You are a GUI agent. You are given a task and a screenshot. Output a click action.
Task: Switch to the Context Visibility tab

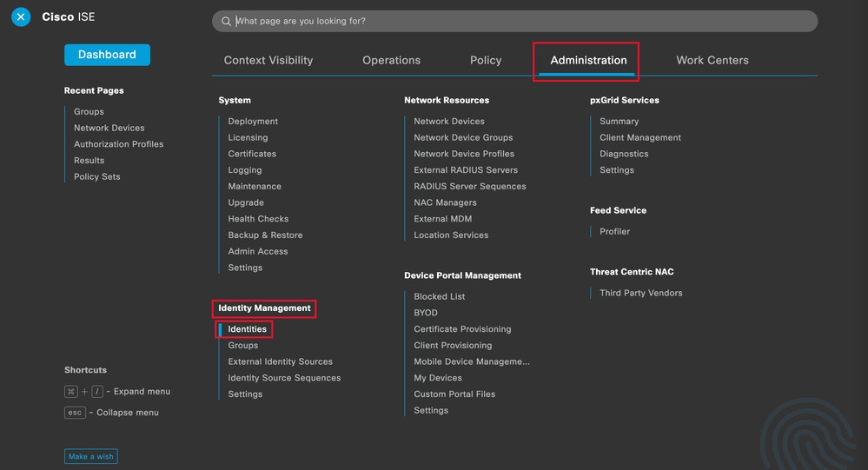click(268, 60)
